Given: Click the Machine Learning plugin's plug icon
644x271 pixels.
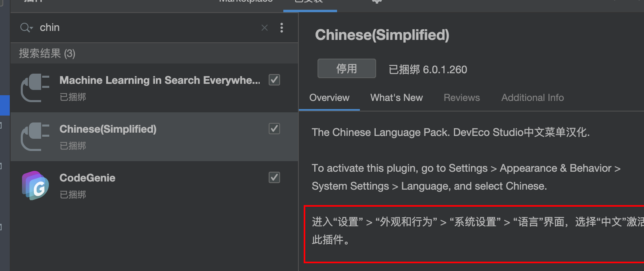Looking at the screenshot, I should 35,88.
